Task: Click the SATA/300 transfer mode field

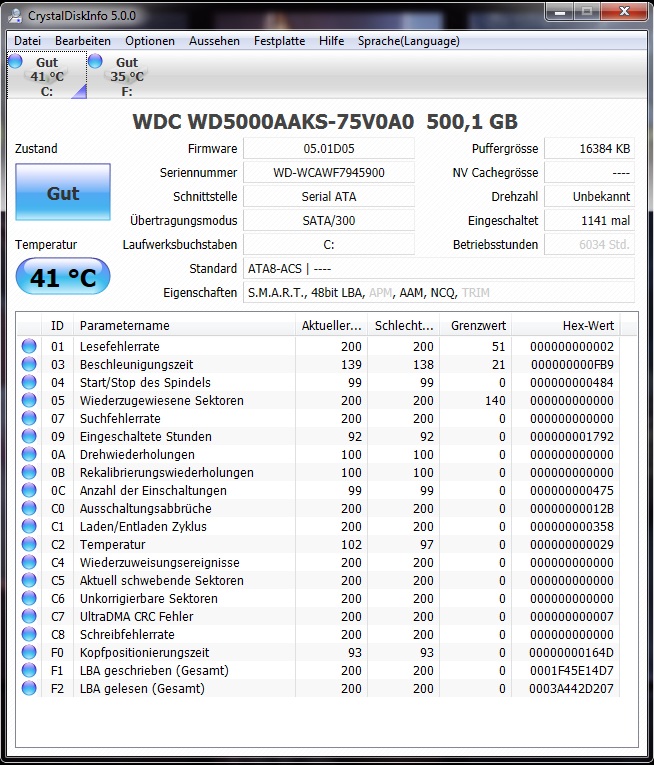Action: (329, 220)
